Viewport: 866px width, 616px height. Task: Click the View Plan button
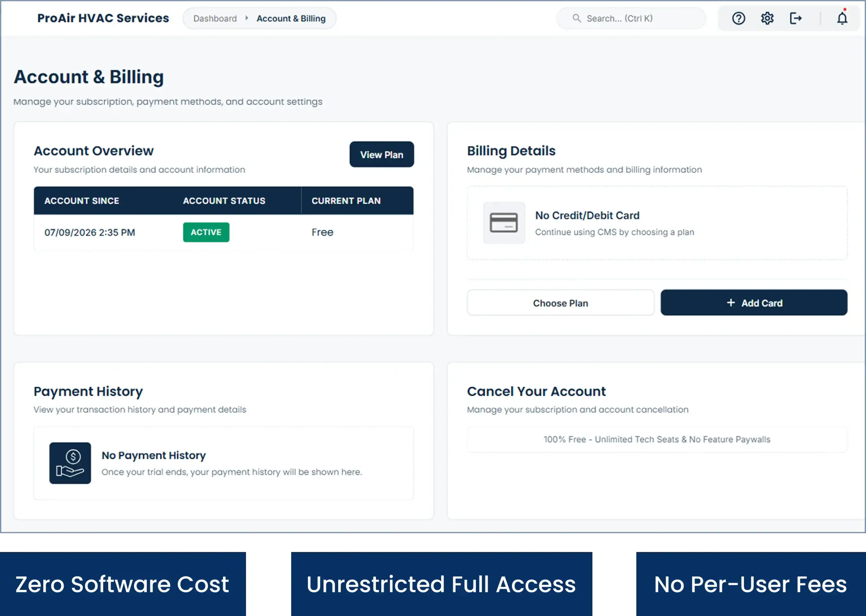pos(381,155)
